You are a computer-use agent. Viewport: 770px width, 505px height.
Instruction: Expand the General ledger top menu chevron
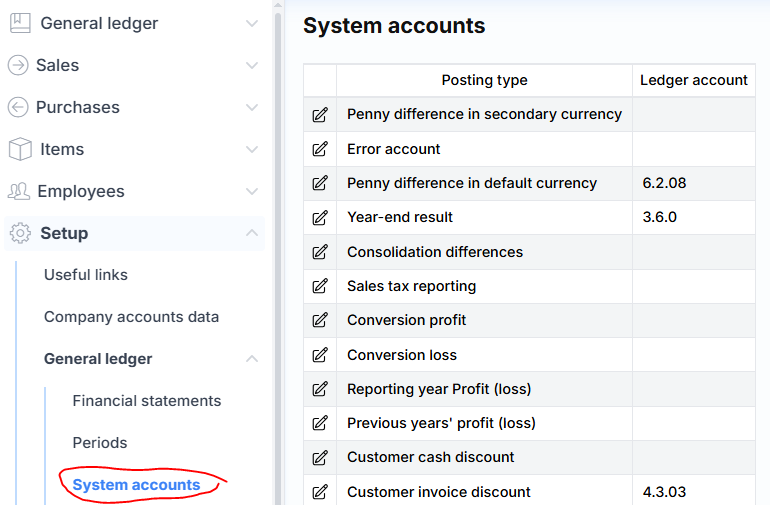(252, 23)
